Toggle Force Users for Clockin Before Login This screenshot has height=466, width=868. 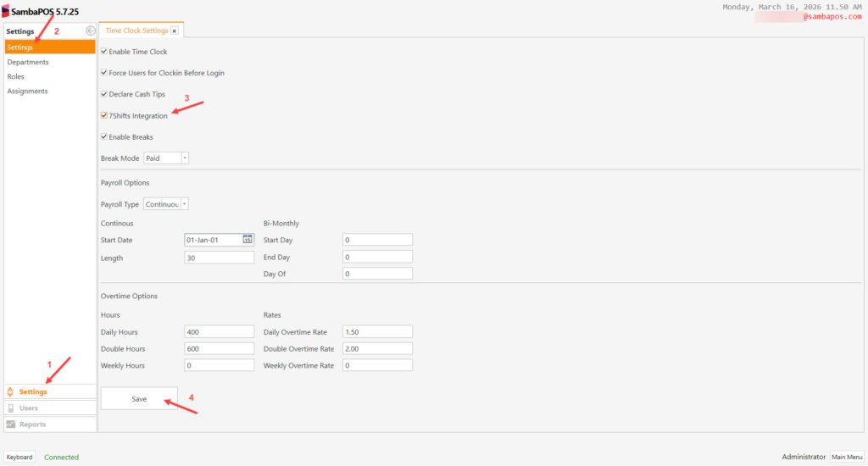[104, 73]
